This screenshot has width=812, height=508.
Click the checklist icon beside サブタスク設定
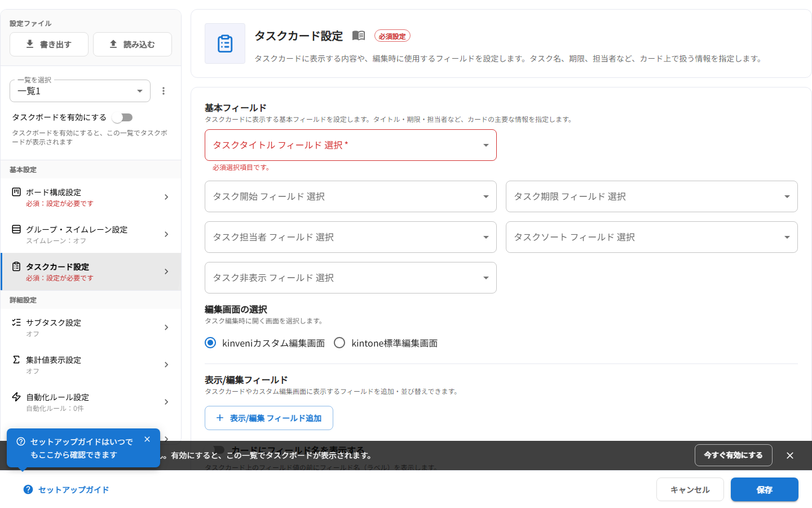(x=16, y=322)
